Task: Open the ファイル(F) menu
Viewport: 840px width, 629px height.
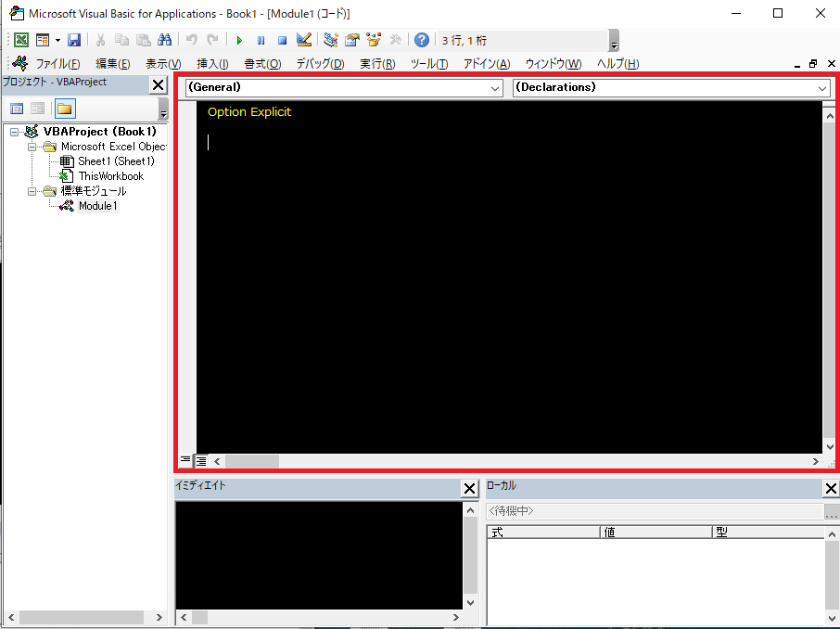Action: [57, 64]
